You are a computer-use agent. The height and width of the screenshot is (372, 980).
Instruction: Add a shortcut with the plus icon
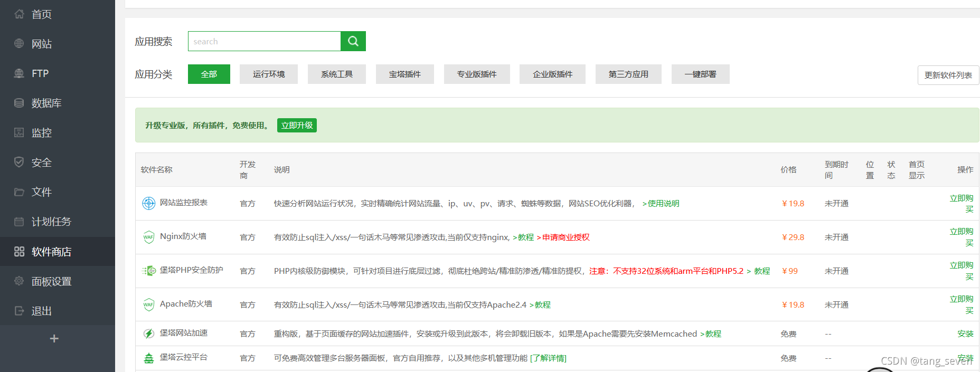coord(54,338)
